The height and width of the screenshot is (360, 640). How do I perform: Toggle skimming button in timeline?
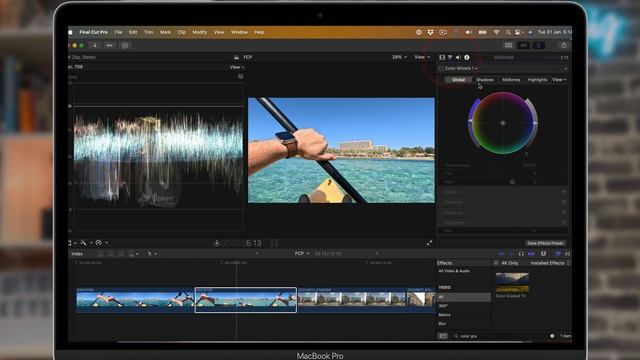(502, 253)
